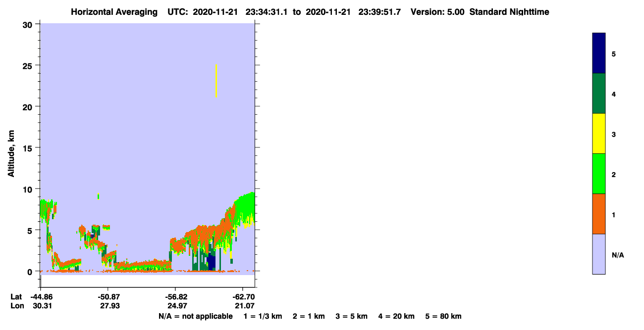Click the 'Version: 5.00' text in title

(437, 12)
